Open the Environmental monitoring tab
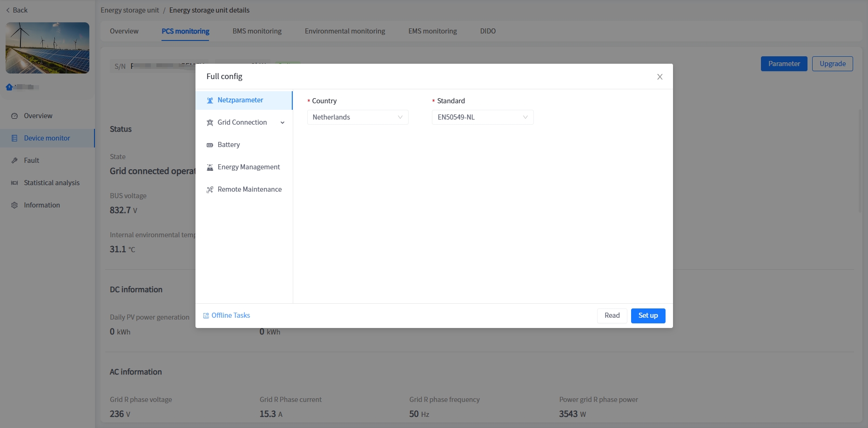 click(345, 31)
